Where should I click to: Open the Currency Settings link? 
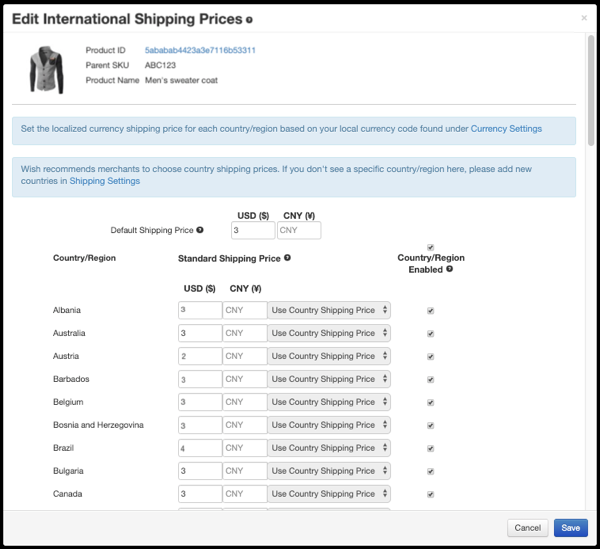click(x=506, y=129)
